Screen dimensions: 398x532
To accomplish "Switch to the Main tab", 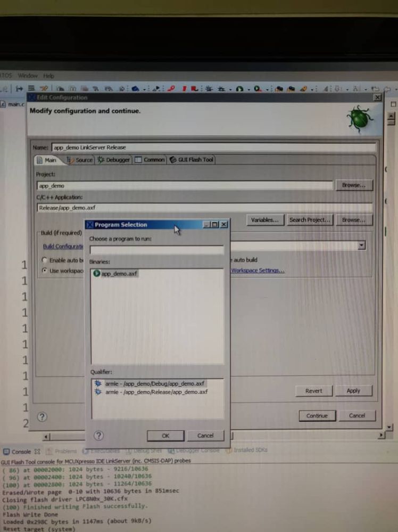I will [47, 160].
